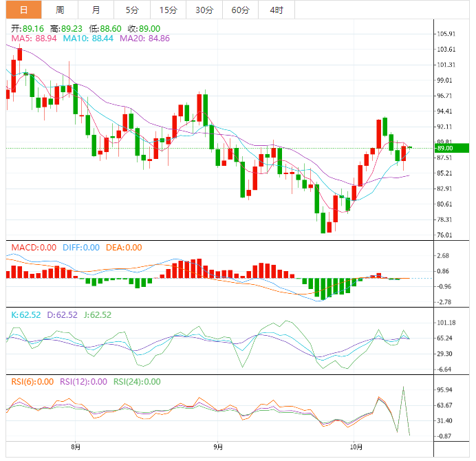This screenshot has width=476, height=461.
Task: Click the 94.41 price axis label
Action: 444,111
